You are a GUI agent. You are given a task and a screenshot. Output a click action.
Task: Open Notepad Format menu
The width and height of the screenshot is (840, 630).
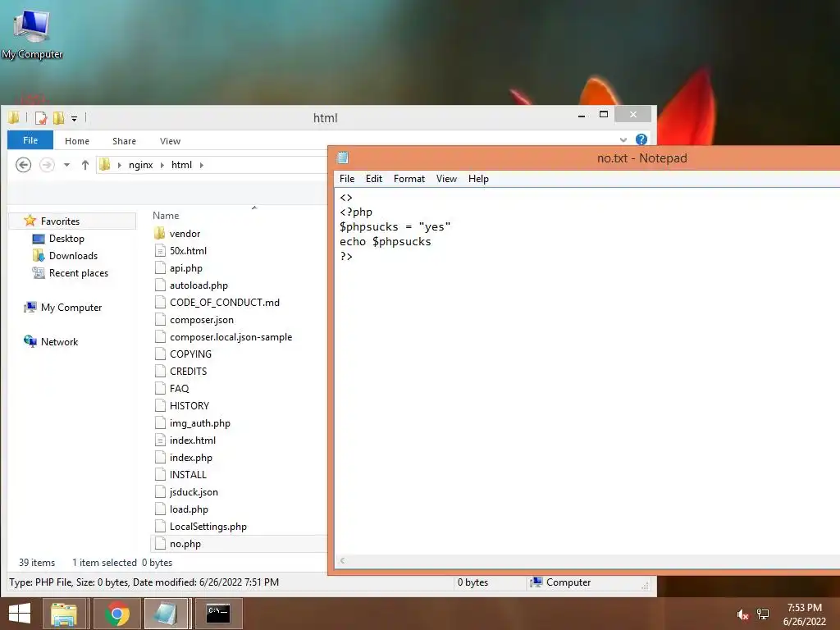(409, 179)
